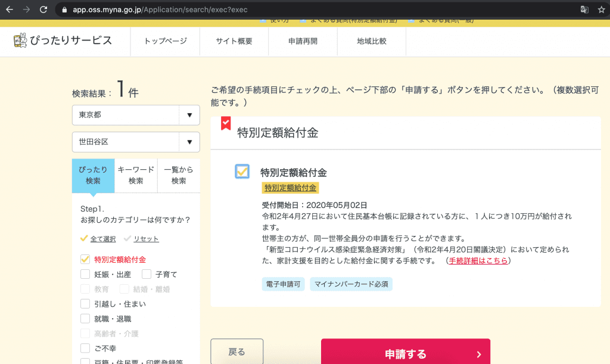Click the 戻る button

click(x=236, y=351)
